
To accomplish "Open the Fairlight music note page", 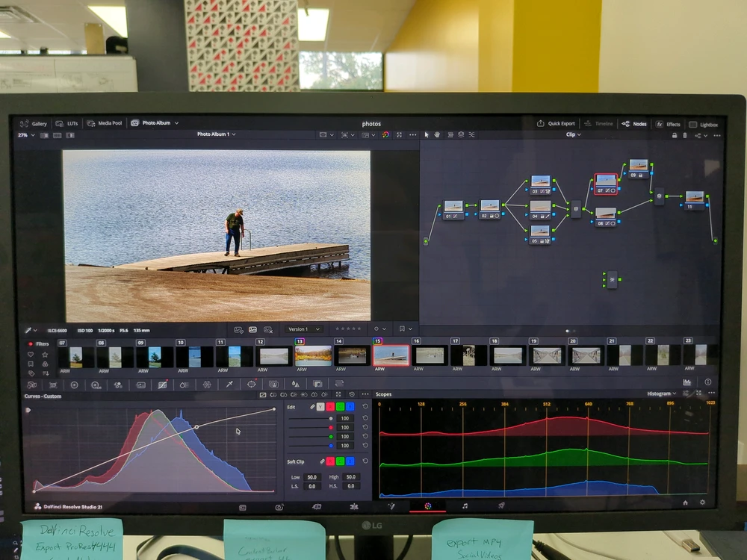I will coord(465,505).
